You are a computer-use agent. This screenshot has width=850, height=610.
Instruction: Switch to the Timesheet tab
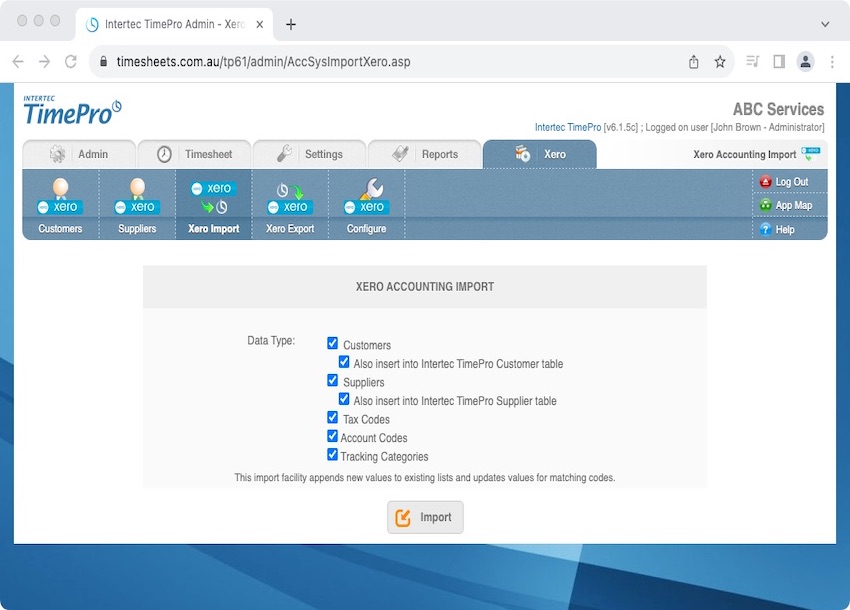(195, 154)
